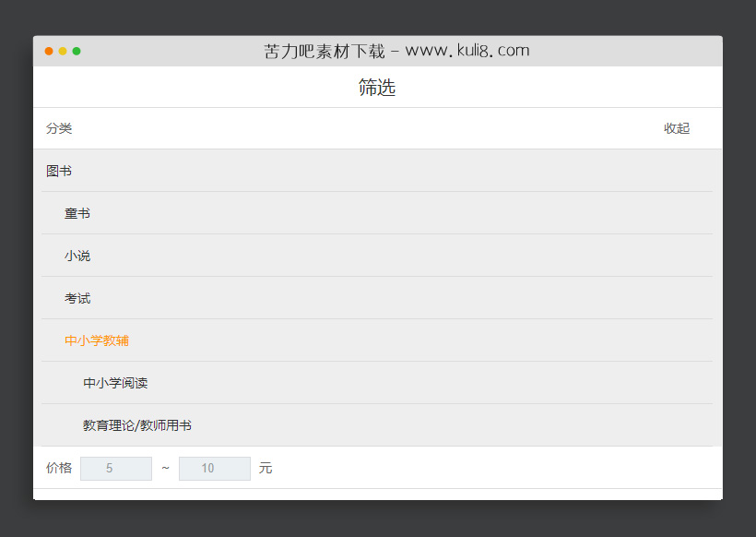Screen dimensions: 756x537
Task: Click the 筛选 panel title
Action: 377,87
